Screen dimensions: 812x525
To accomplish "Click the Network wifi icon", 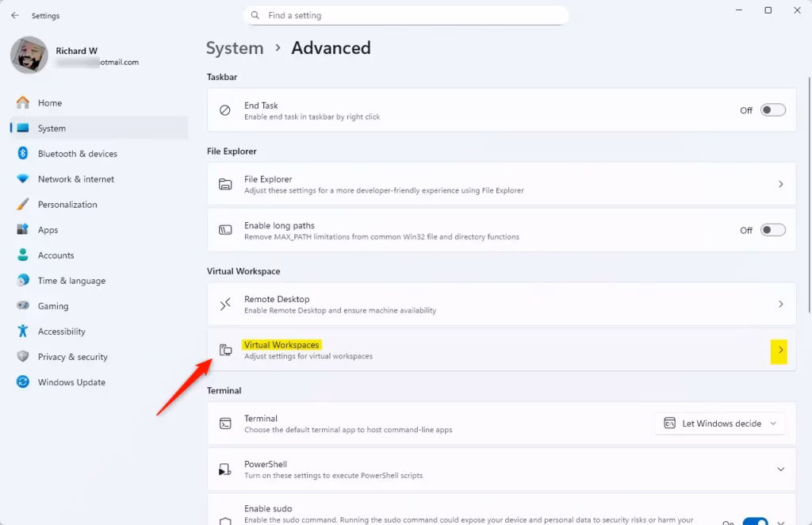I will (23, 178).
